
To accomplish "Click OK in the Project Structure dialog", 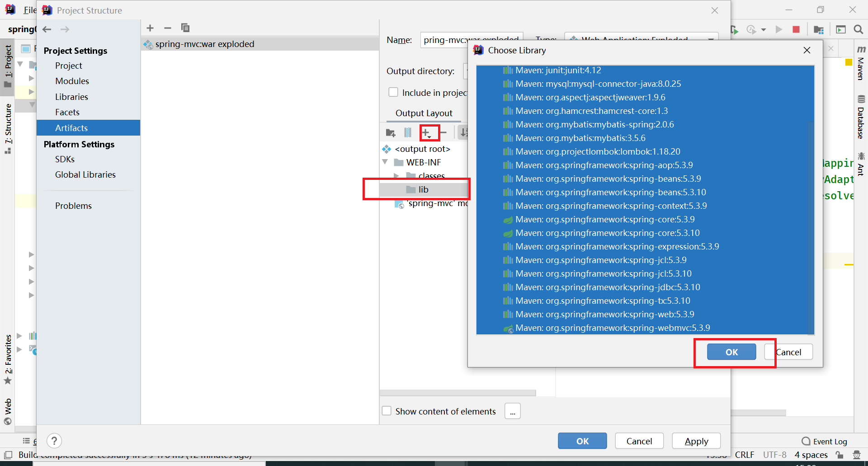I will (x=582, y=441).
